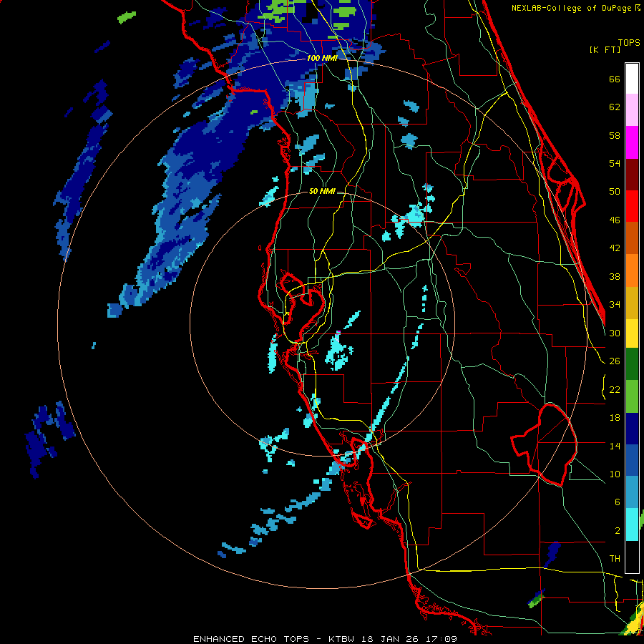This screenshot has height=644, width=644.
Task: Click the legend value '30'
Action: coord(615,333)
